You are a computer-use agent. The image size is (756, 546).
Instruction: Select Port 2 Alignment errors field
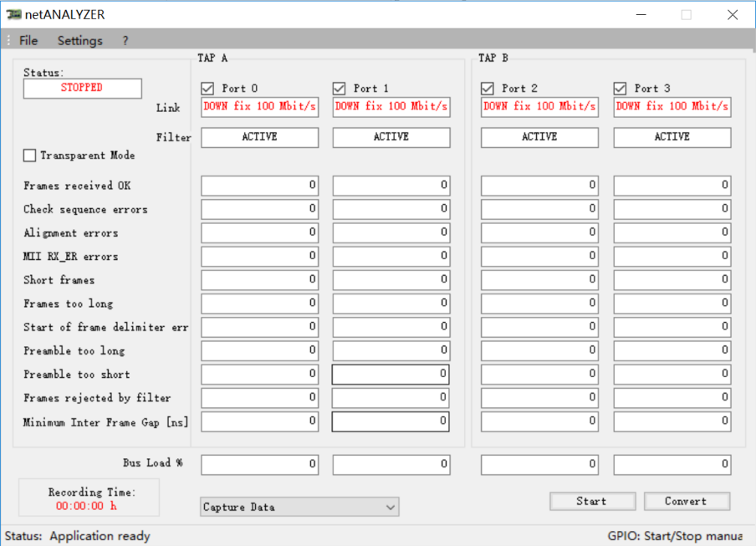pyautogui.click(x=539, y=232)
